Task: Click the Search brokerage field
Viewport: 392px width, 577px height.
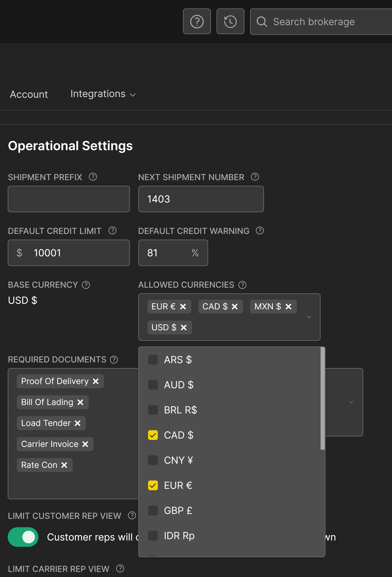Action: pyautogui.click(x=321, y=22)
